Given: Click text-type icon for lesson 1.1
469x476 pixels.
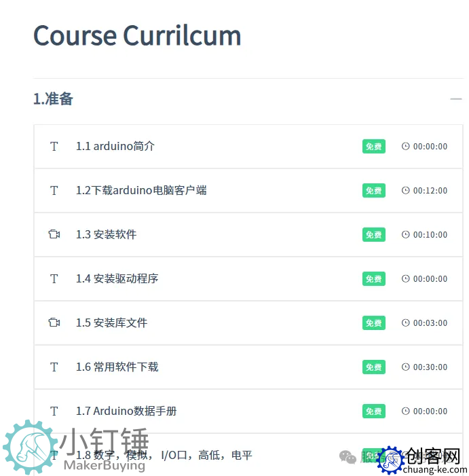Looking at the screenshot, I should 54,147.
